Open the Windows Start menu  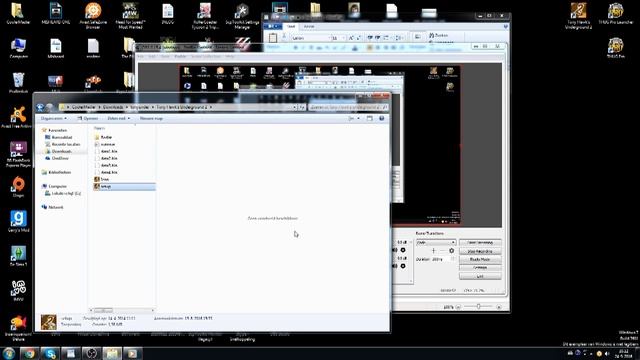click(9, 353)
